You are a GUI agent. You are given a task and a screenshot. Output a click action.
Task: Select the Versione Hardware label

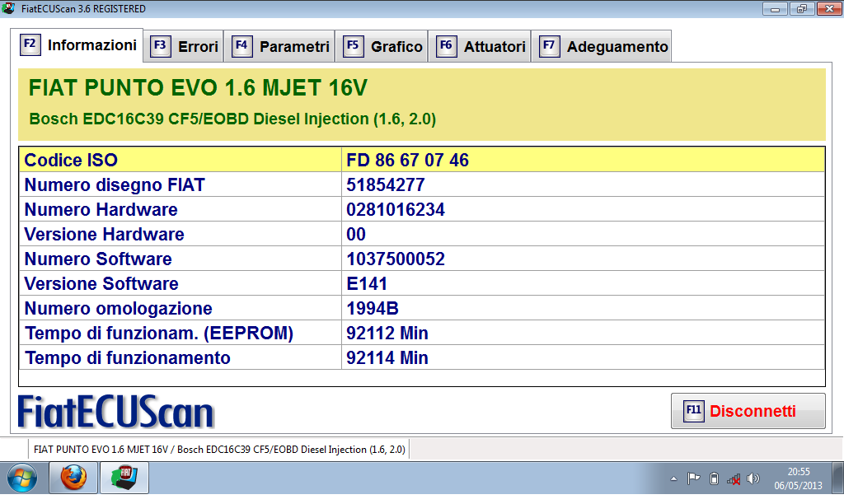[x=104, y=234]
